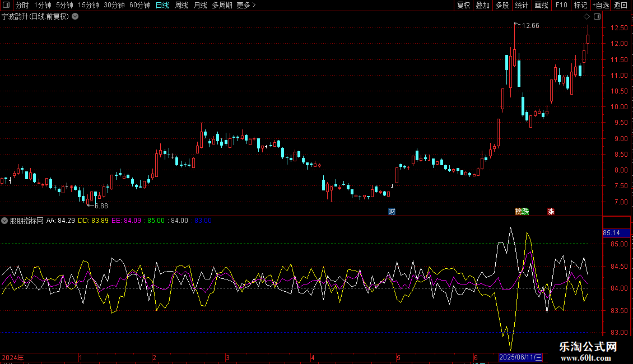The image size is (633, 364).
Task: Click the 股朋指标网 indicator name
Action: (x=27, y=221)
